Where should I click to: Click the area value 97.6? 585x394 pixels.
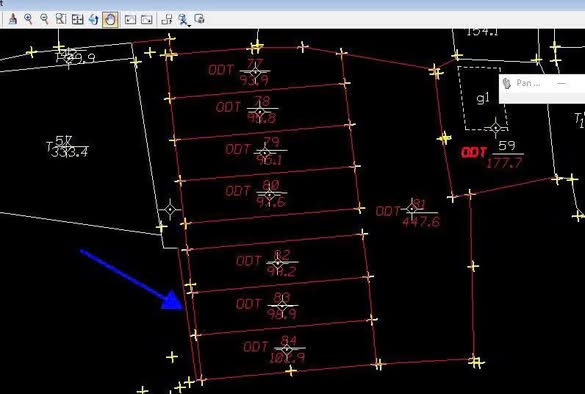[271, 202]
